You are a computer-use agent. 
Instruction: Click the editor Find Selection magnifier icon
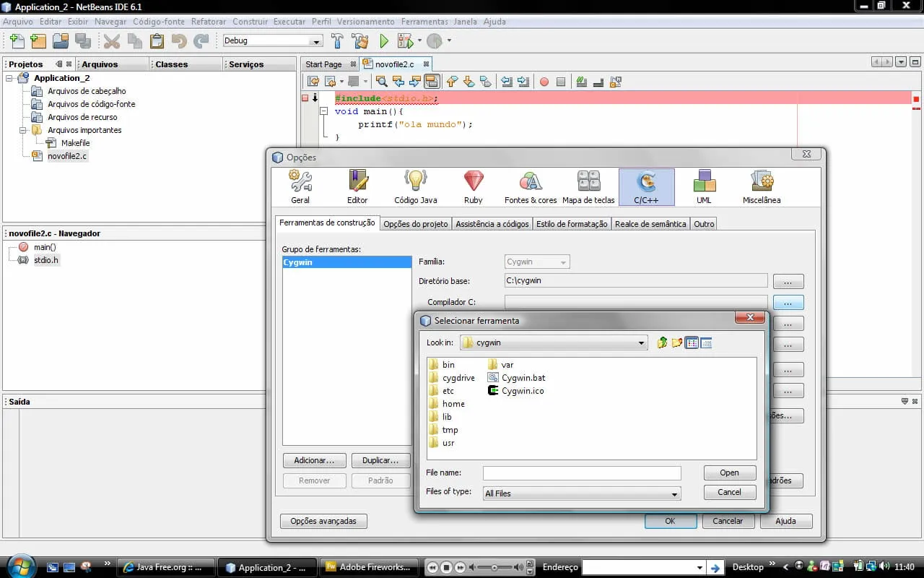(x=381, y=82)
